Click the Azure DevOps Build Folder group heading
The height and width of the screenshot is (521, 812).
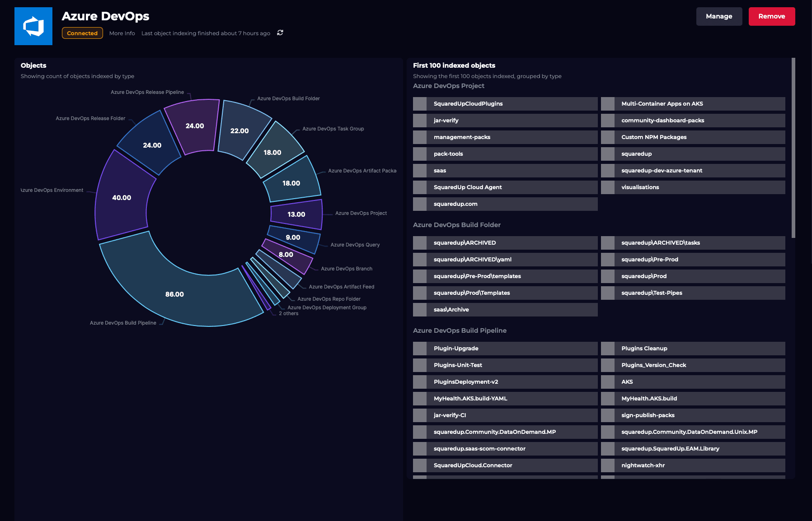[456, 225]
